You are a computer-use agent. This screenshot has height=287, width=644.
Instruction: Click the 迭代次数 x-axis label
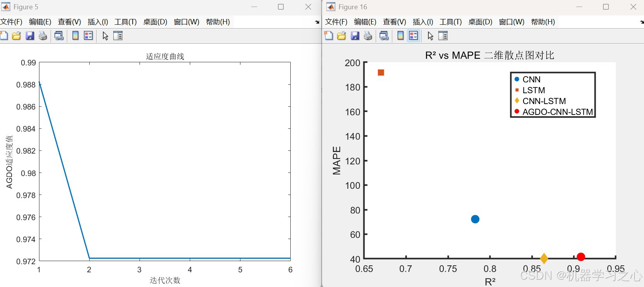click(165, 280)
